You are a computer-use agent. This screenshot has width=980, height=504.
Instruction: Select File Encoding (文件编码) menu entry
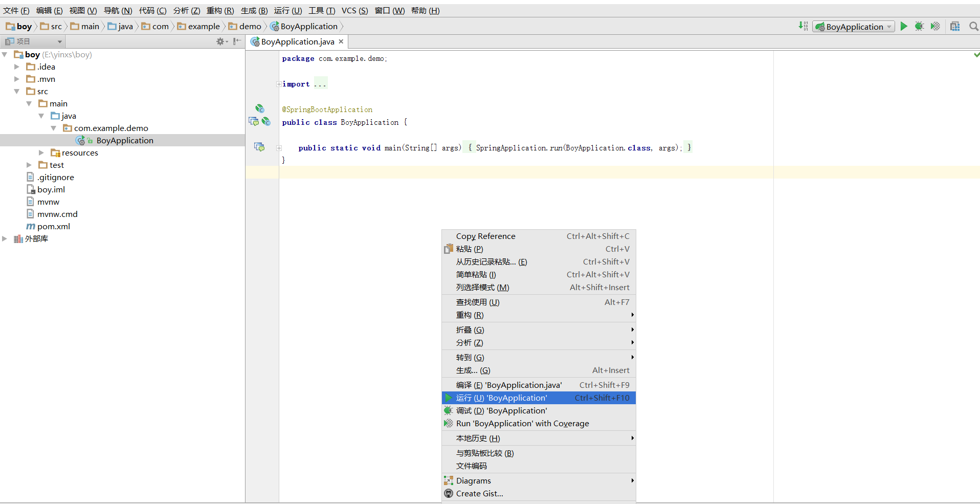[x=539, y=466]
